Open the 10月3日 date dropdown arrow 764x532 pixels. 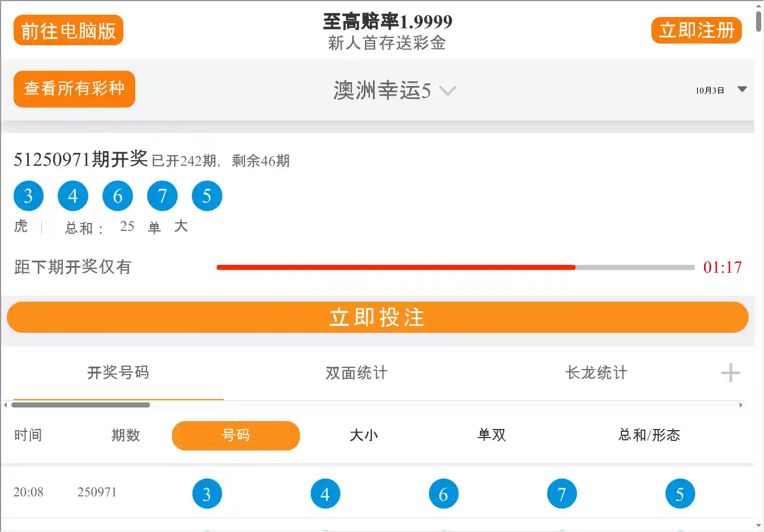coord(742,89)
